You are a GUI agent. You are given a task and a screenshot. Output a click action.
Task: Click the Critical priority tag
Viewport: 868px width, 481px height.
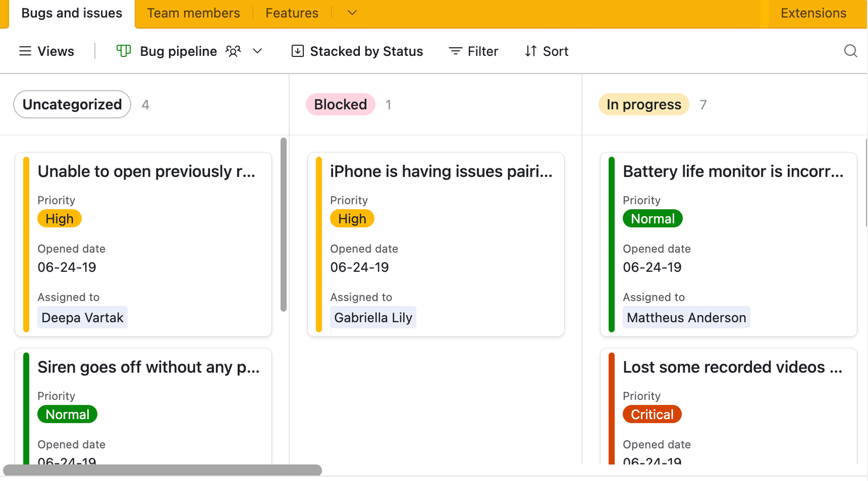(x=652, y=414)
